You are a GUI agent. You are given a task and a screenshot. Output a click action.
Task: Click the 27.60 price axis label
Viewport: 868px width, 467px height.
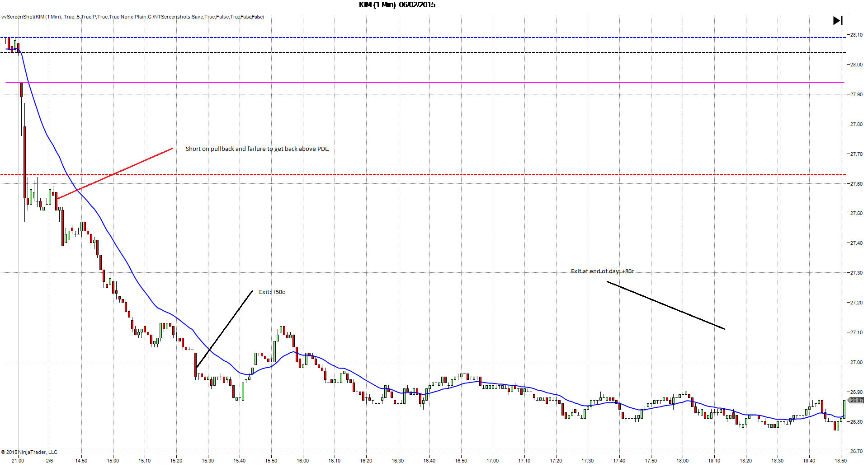click(x=856, y=184)
